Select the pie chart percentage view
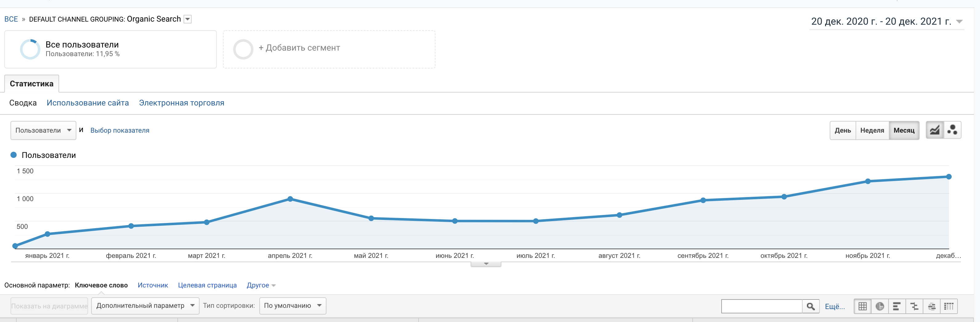Image resolution: width=980 pixels, height=322 pixels. coord(880,306)
